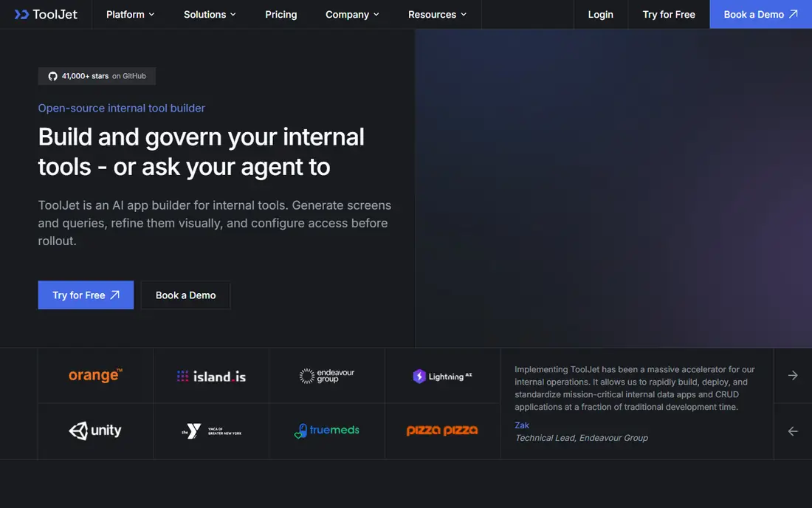Show next testimonial with right arrow

click(793, 375)
